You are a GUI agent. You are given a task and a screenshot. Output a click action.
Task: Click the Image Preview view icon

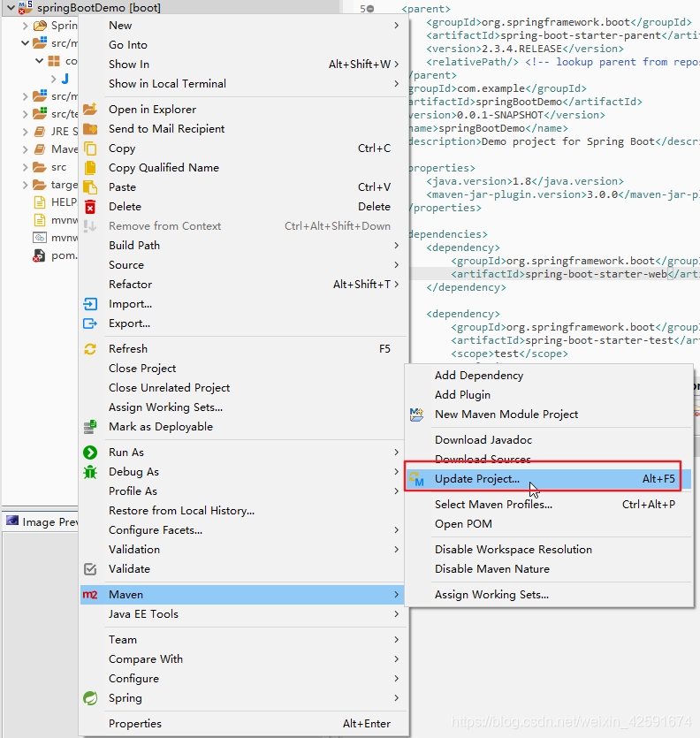tap(12, 521)
